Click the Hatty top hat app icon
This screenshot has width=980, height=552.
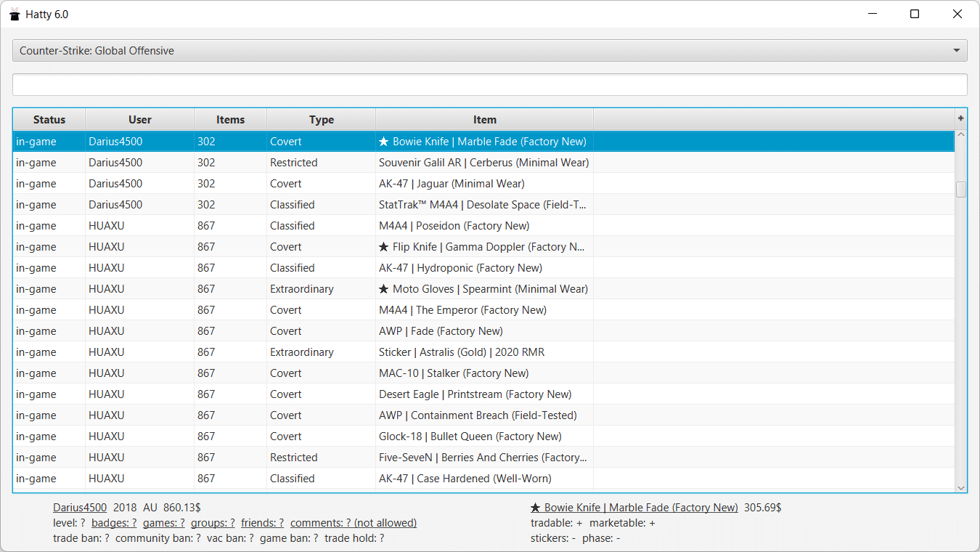[15, 14]
